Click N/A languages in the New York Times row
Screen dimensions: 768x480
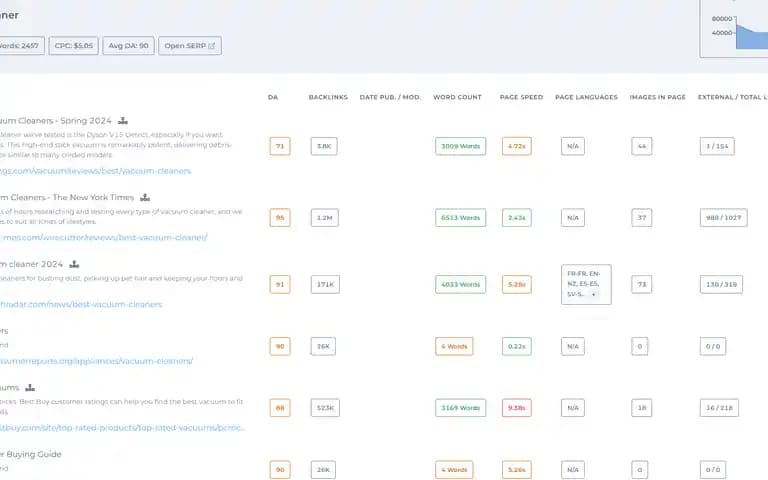[x=573, y=217]
